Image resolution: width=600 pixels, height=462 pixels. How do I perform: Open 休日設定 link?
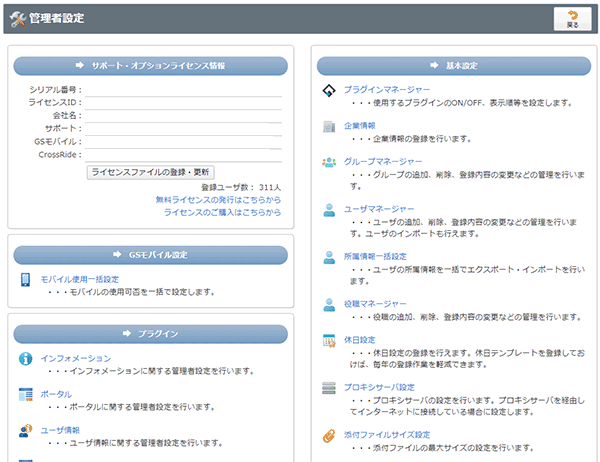click(x=359, y=340)
